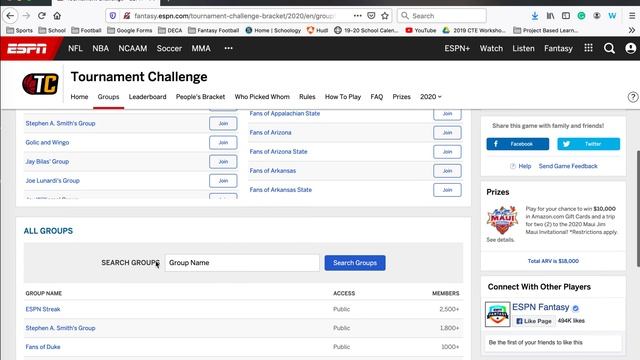Open the How To Play tab
The width and height of the screenshot is (640, 360).
coord(343,97)
